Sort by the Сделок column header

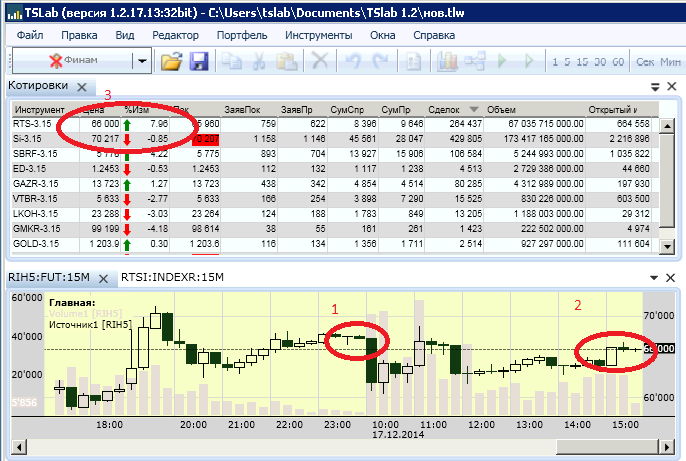click(453, 110)
